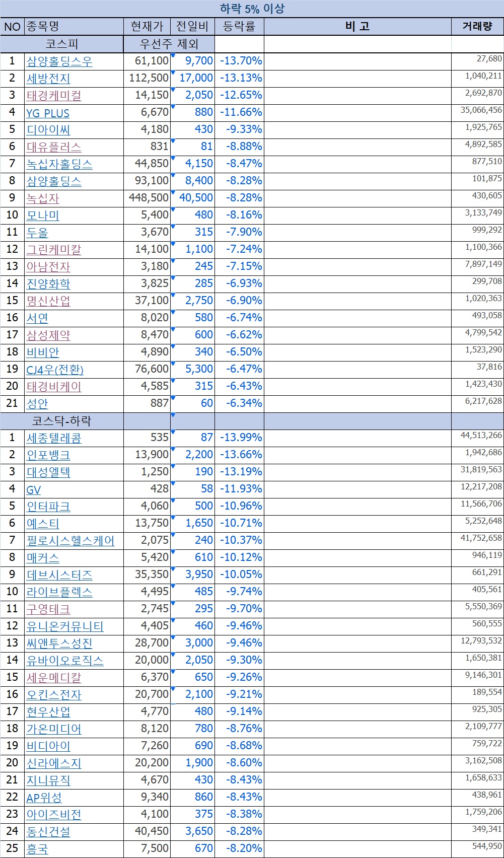The image size is (504, 858).
Task: Open the 유바이오로직스 stock link
Action: click(65, 661)
